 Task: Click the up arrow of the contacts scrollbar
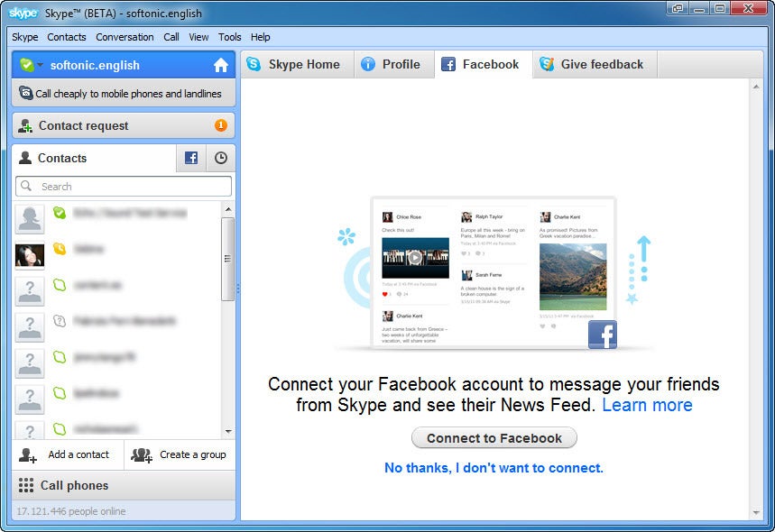pyautogui.click(x=228, y=209)
